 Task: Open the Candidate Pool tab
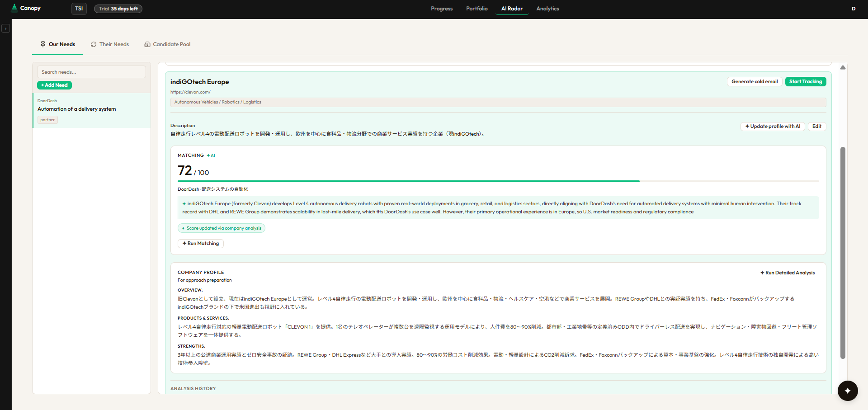tap(167, 44)
